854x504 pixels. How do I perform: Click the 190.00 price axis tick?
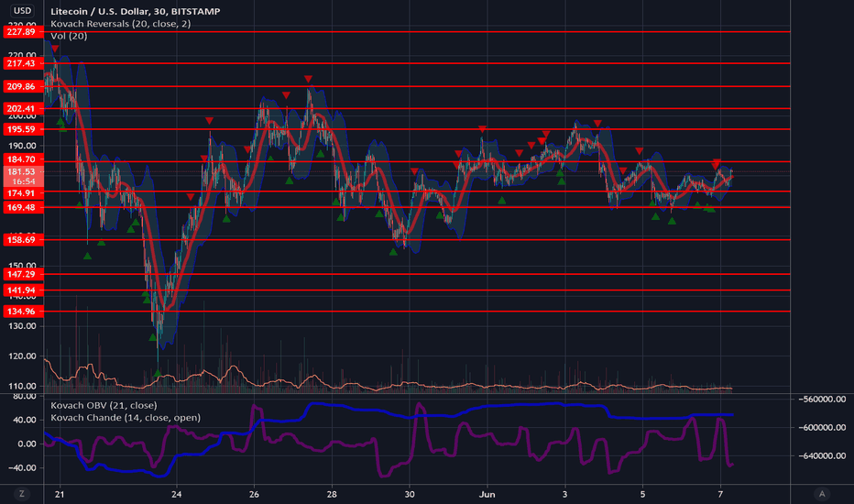[x=22, y=146]
